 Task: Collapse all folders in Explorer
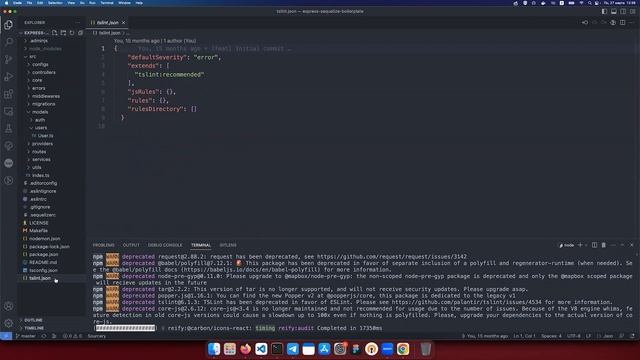[80, 33]
